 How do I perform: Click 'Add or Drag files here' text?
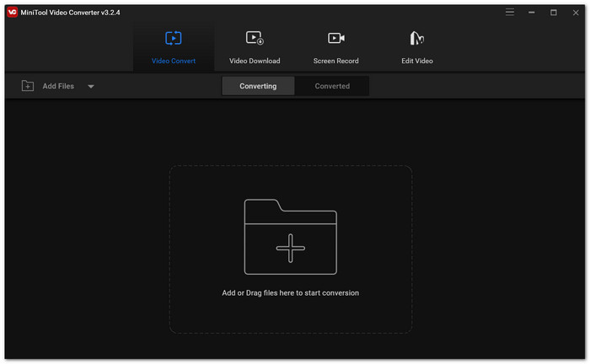(x=290, y=293)
